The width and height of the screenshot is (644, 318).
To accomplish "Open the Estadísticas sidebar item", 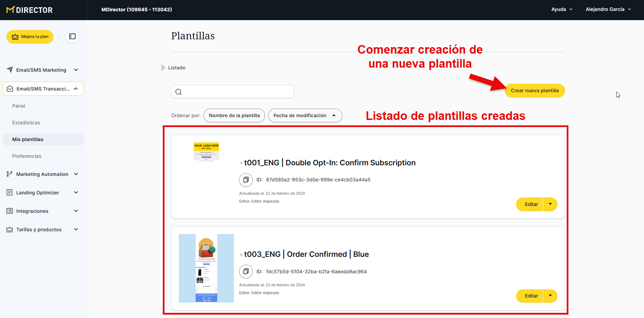I will (x=26, y=123).
